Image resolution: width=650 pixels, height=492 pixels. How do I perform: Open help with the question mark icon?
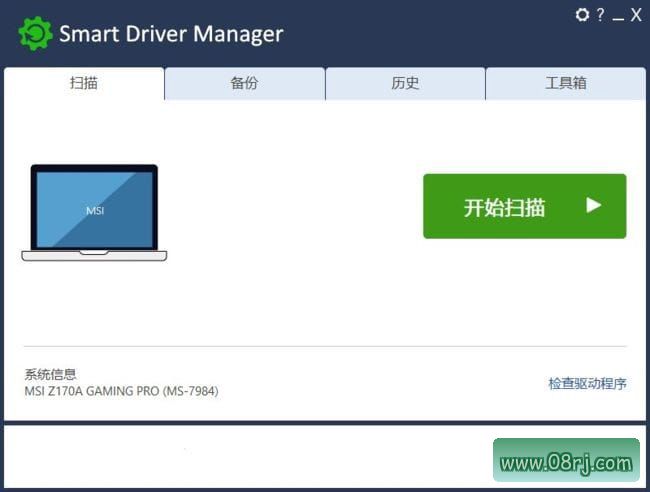(600, 15)
